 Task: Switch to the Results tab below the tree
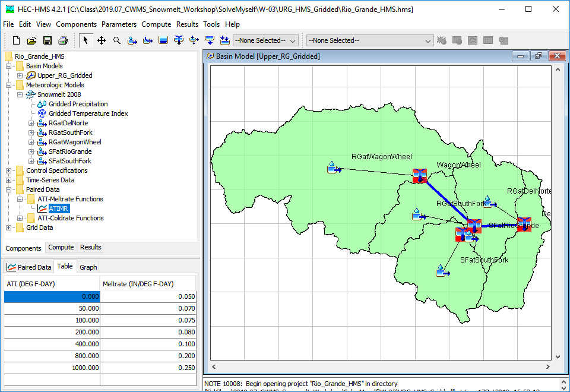click(90, 247)
